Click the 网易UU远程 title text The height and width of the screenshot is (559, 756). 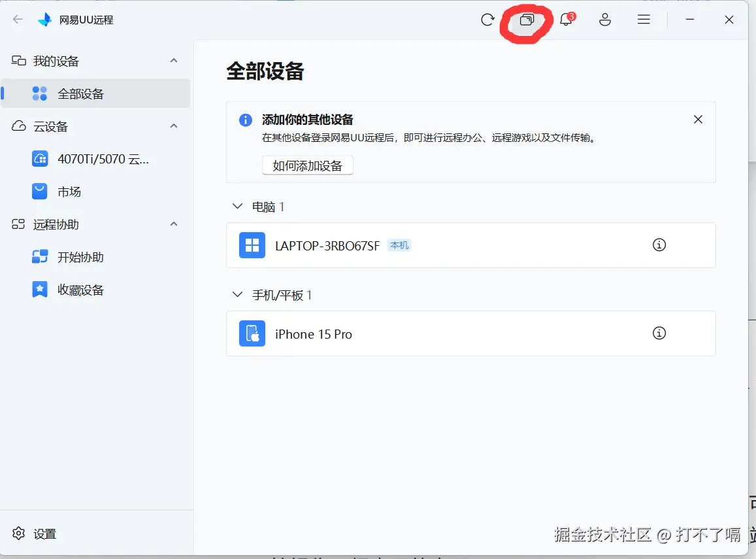pyautogui.click(x=86, y=20)
